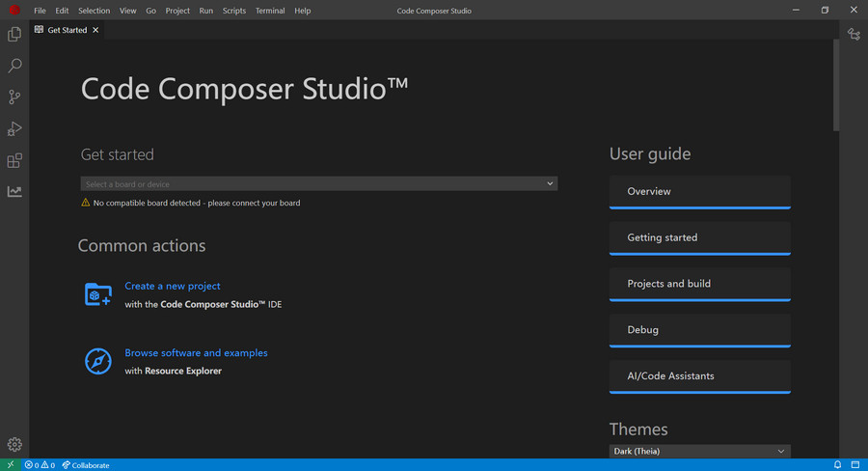Click the vertical scrollbar thumb

[x=836, y=87]
